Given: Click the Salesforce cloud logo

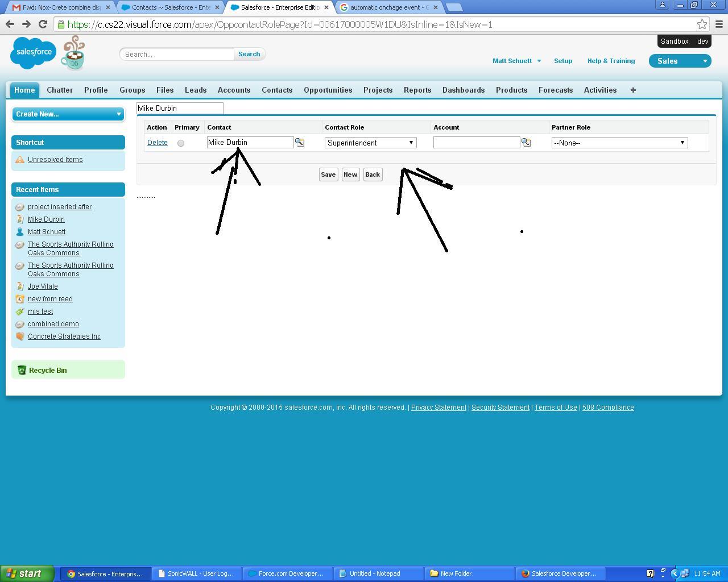Looking at the screenshot, I should coord(33,52).
